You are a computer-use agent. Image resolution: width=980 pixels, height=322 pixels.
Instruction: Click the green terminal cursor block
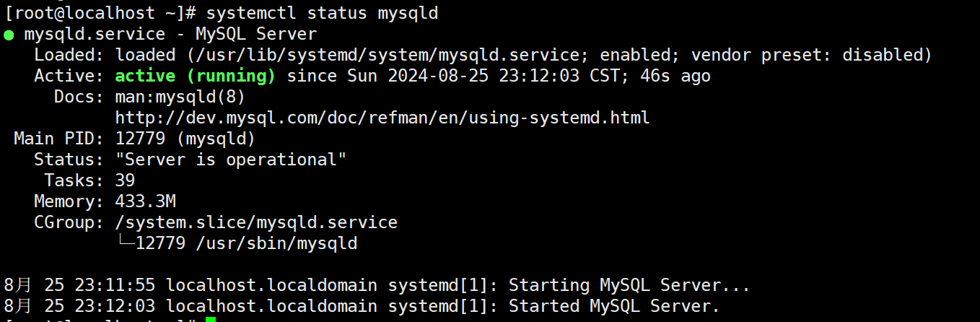(211, 319)
